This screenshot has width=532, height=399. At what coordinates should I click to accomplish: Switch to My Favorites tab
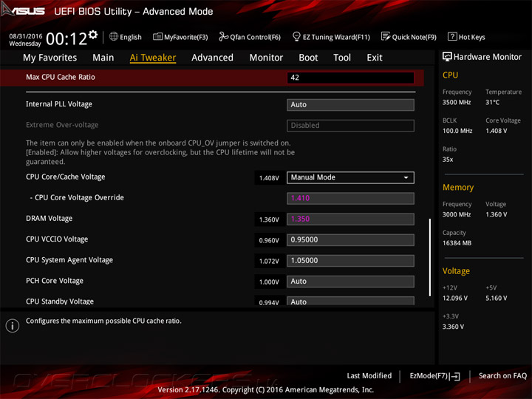point(50,58)
